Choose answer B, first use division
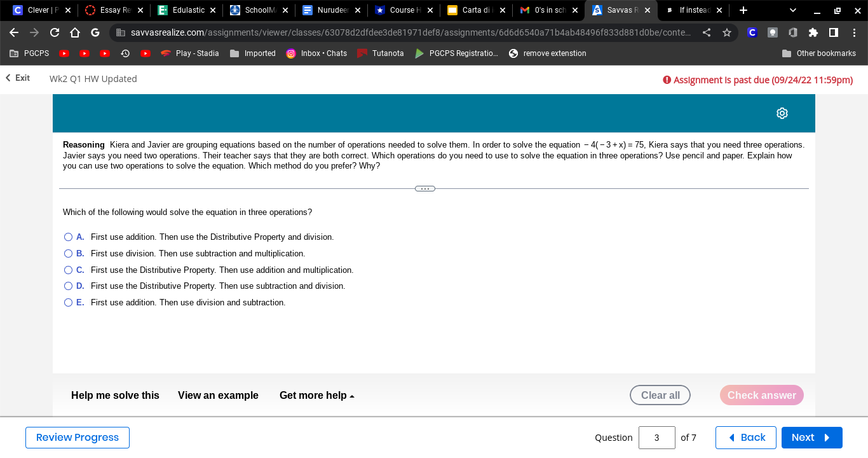Screen dimensions: 868x458 (68, 253)
